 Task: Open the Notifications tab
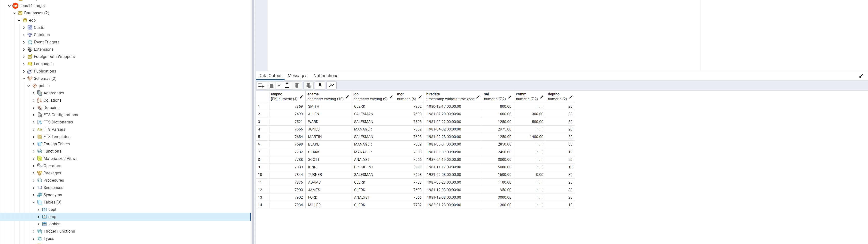325,76
